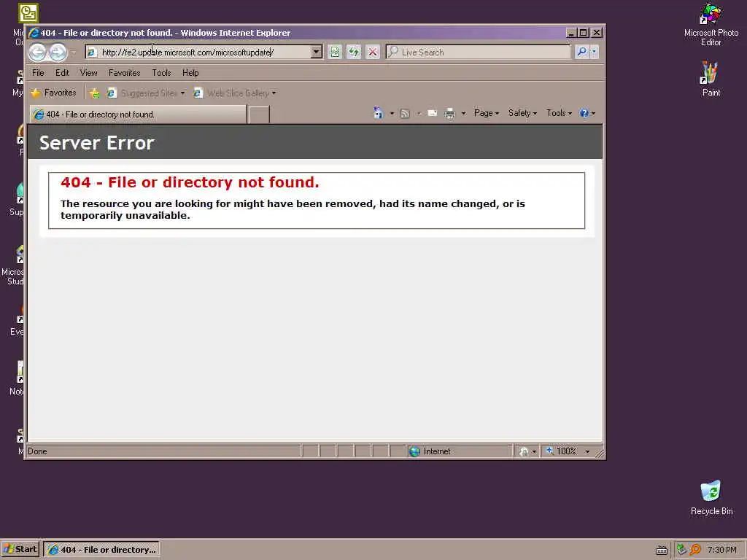Viewport: 747px width, 560px height.
Task: Click the Start button
Action: pyautogui.click(x=20, y=550)
